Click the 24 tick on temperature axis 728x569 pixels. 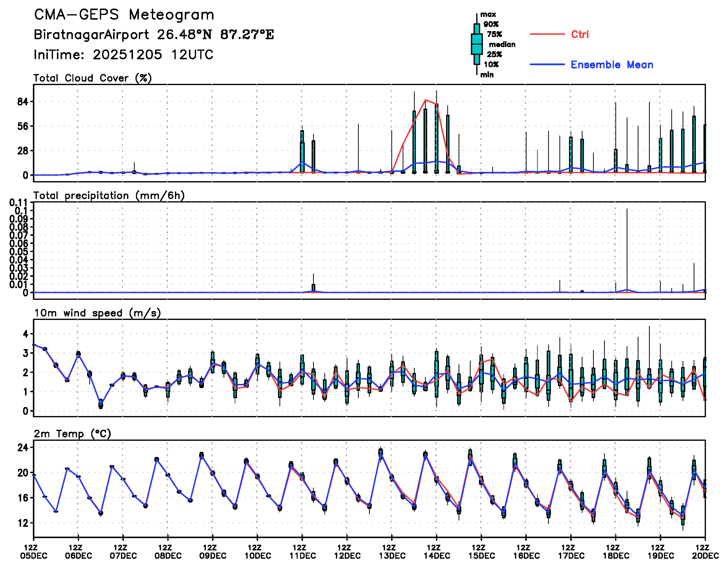click(23, 447)
